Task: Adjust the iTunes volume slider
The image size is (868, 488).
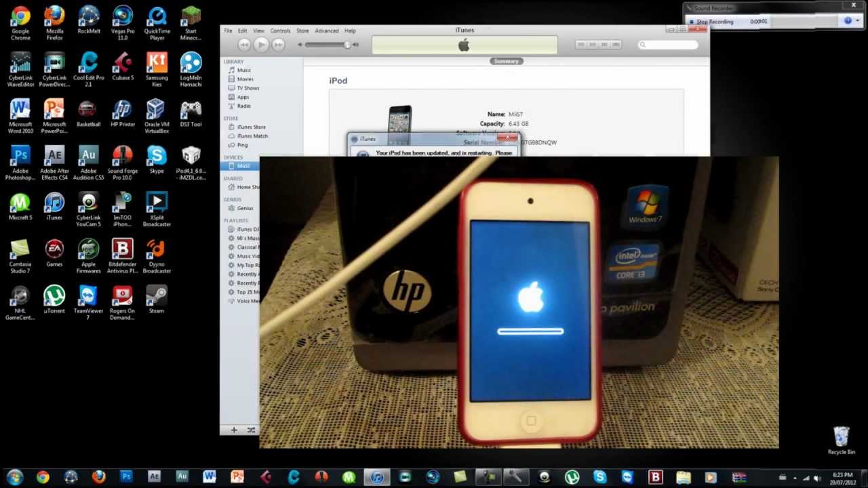Action: click(328, 45)
